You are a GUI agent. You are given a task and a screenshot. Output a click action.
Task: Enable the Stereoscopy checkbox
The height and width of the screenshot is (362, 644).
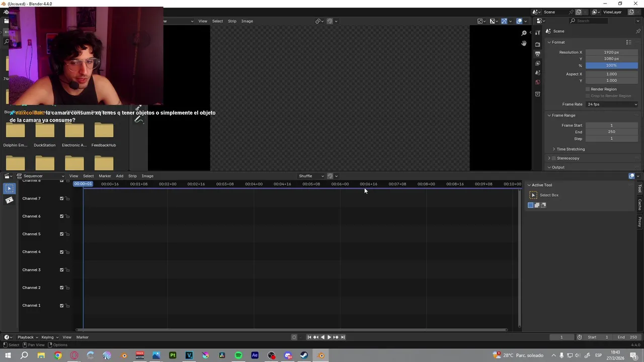pyautogui.click(x=553, y=158)
